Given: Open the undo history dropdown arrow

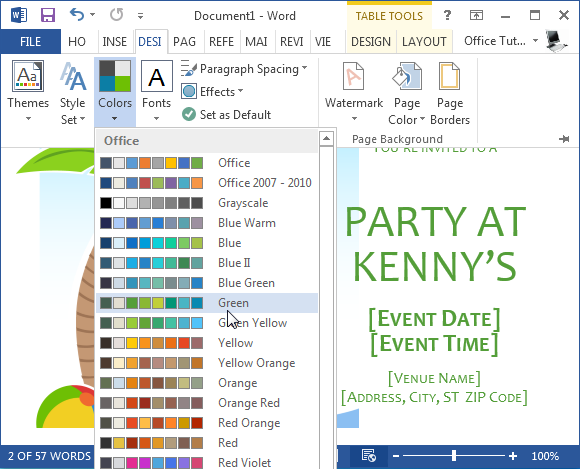Looking at the screenshot, I should (92, 15).
